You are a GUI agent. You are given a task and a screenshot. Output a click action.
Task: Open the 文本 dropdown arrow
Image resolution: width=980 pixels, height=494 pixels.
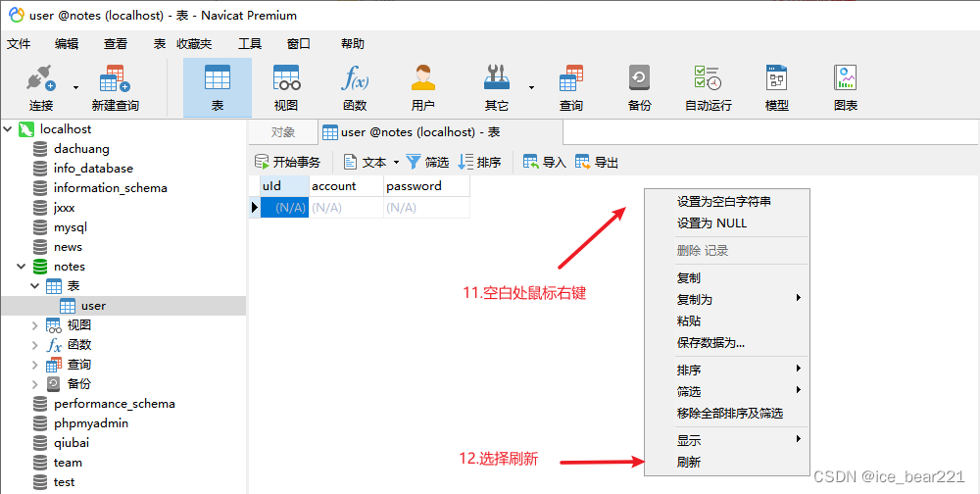pyautogui.click(x=396, y=163)
